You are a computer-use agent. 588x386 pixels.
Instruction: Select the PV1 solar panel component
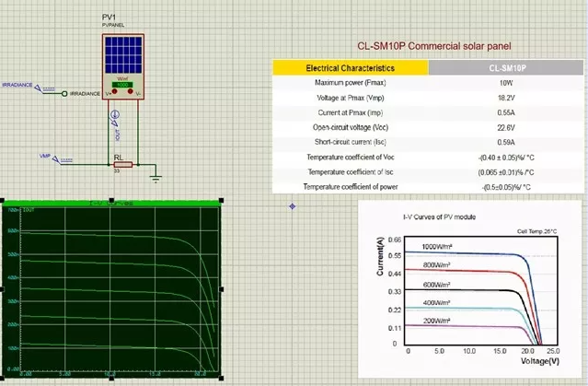pos(123,66)
